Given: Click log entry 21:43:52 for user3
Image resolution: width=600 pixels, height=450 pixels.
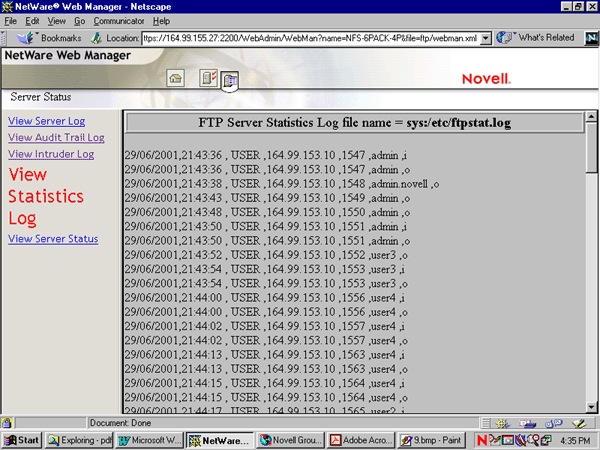Looking at the screenshot, I should [266, 255].
